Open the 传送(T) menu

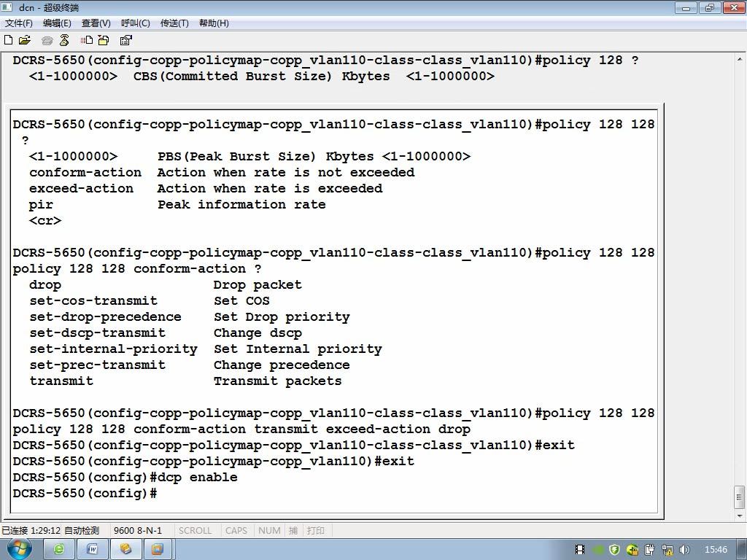[x=174, y=23]
